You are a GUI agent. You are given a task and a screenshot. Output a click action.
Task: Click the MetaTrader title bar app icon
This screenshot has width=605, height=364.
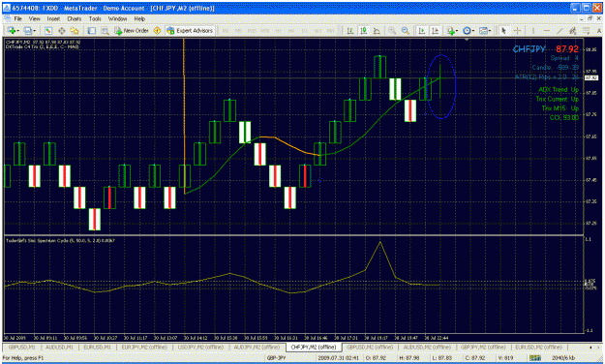coord(7,8)
